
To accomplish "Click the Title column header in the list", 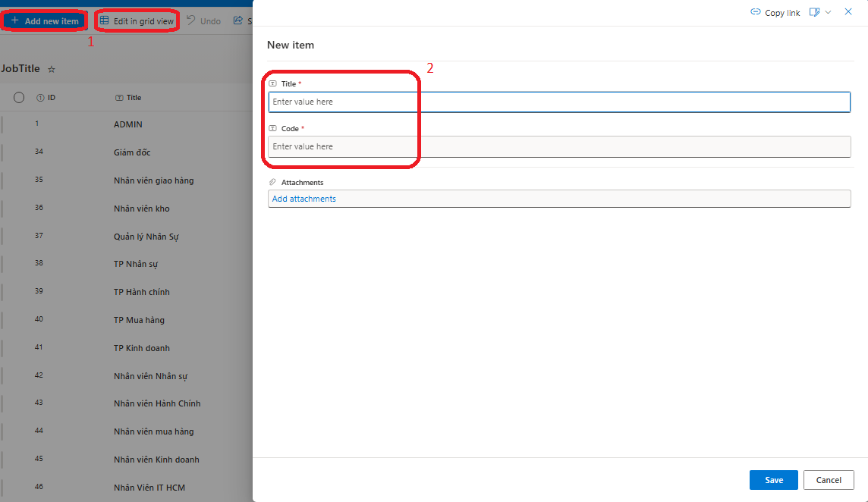I will pyautogui.click(x=134, y=97).
